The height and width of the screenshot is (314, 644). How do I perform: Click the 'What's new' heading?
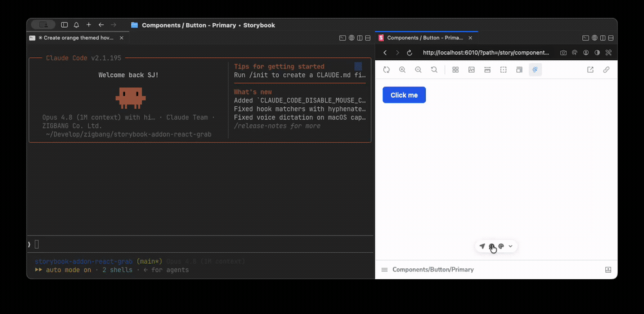click(253, 92)
